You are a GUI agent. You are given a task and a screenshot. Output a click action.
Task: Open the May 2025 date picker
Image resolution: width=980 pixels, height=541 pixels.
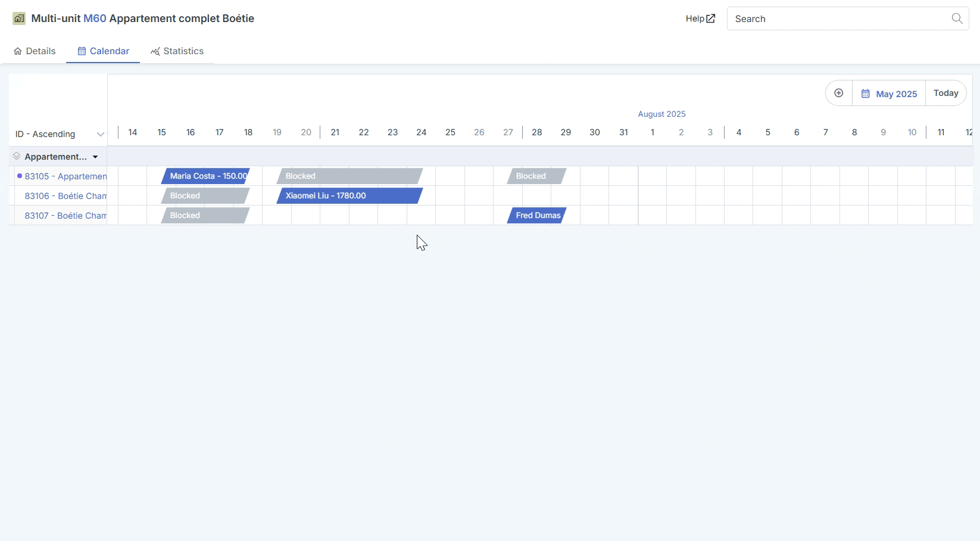889,94
